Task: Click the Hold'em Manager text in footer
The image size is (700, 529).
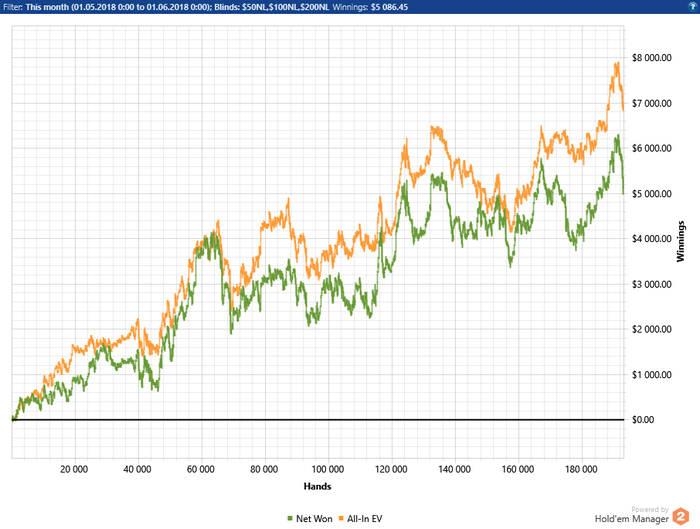Action: tap(632, 519)
